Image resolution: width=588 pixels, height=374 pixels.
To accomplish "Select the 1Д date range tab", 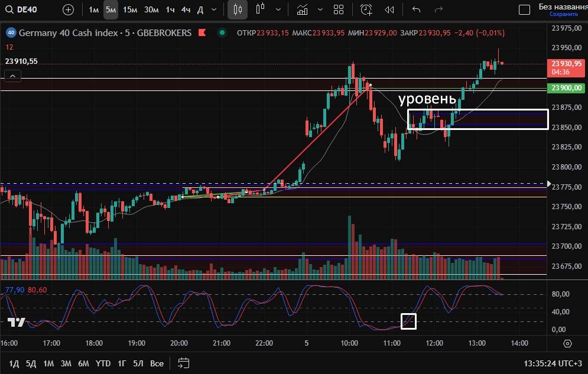I will point(14,363).
